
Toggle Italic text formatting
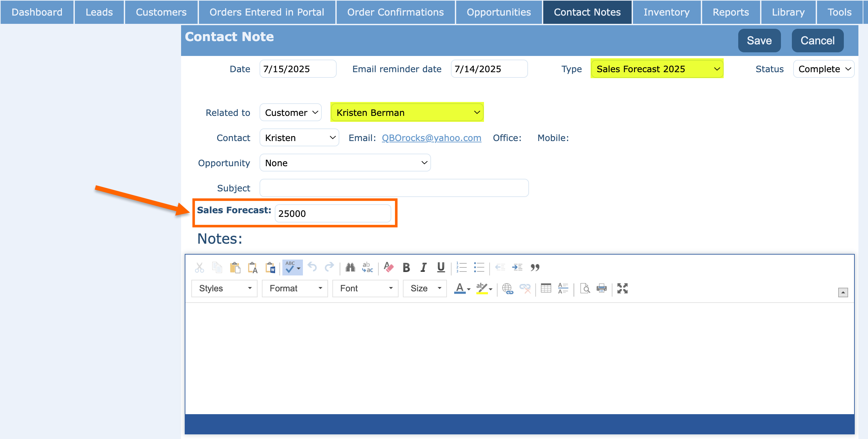tap(423, 268)
